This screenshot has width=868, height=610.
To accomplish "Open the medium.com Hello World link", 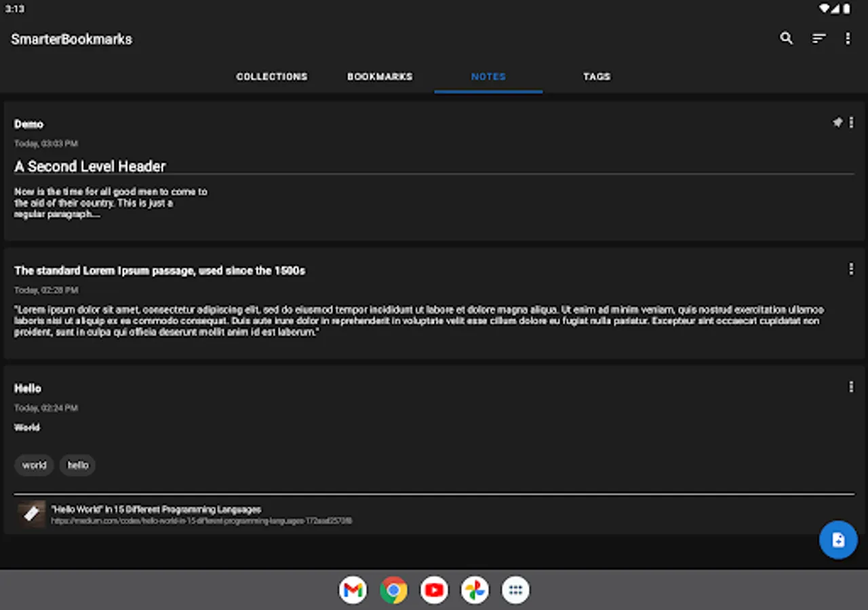I will [200, 521].
